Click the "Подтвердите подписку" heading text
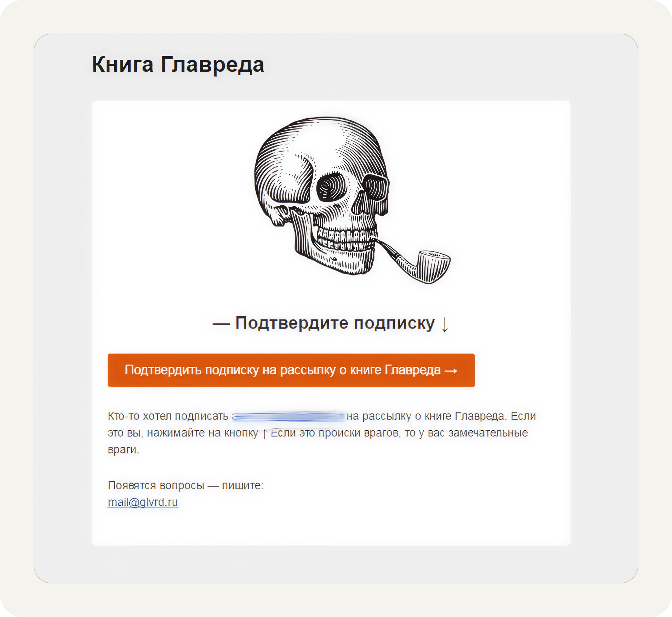Image resolution: width=672 pixels, height=617 pixels. coord(335,323)
